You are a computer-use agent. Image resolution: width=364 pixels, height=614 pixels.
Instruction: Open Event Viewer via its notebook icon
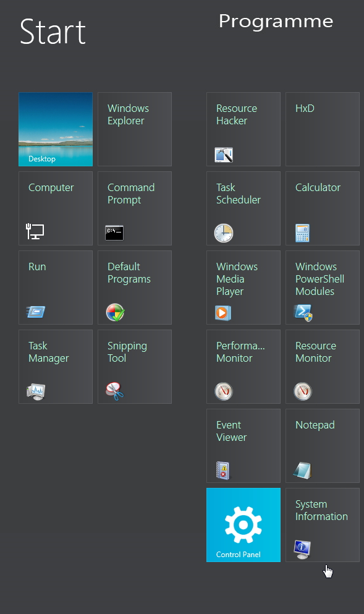coord(223,471)
